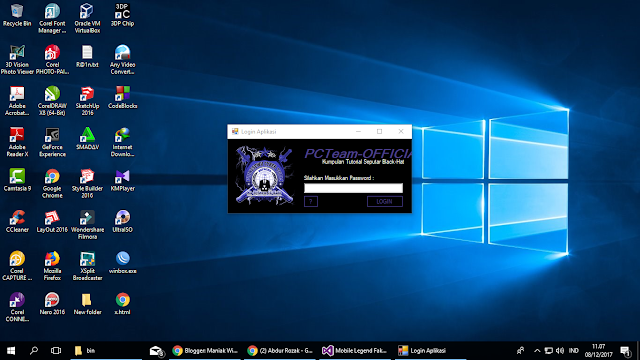Select the CCleaner desktop icon
This screenshot has width=640, height=360.
17,221
